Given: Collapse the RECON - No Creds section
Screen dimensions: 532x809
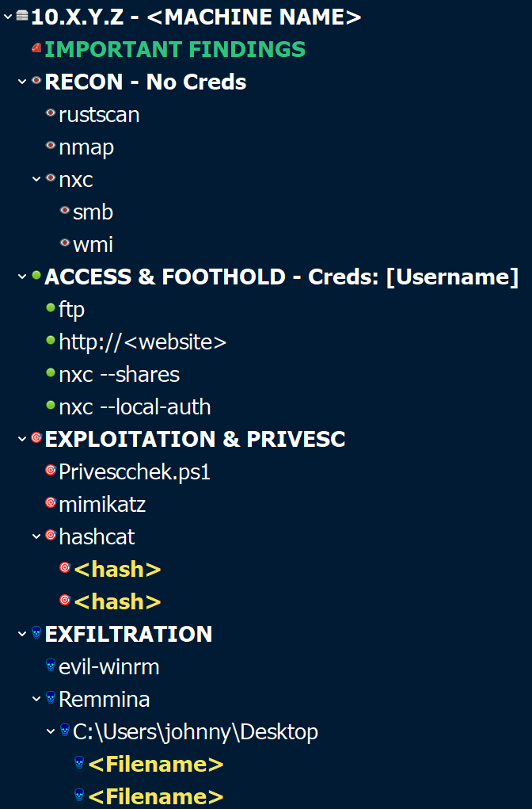Looking at the screenshot, I should [22, 82].
